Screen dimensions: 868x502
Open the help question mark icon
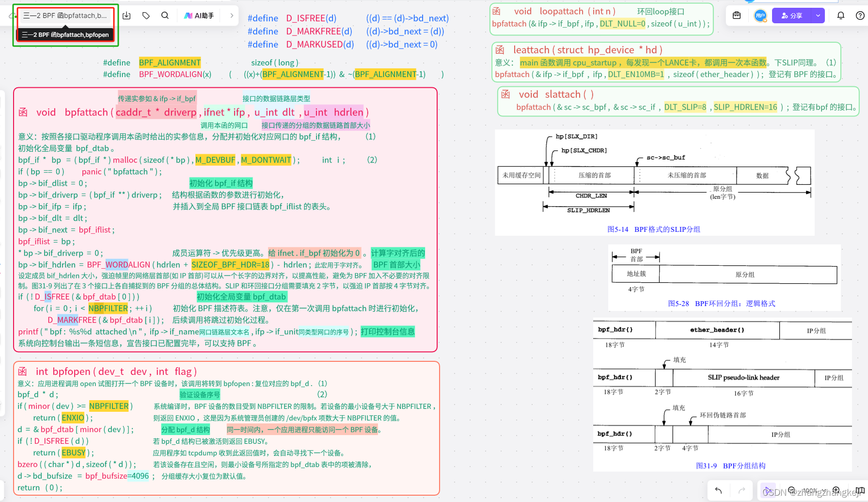pos(860,16)
